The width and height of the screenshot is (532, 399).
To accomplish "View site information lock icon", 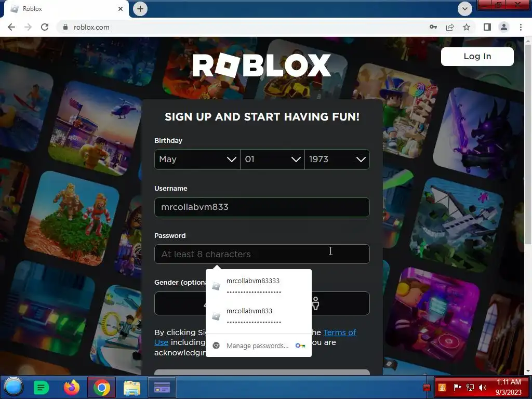I will [x=65, y=27].
